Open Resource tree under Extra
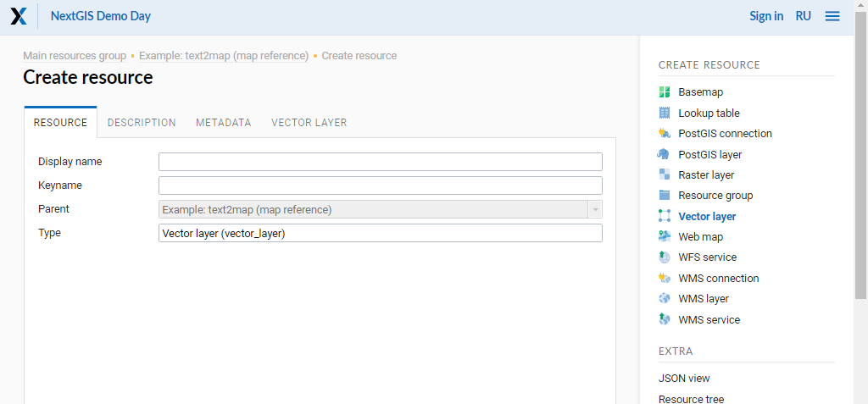 (x=692, y=399)
